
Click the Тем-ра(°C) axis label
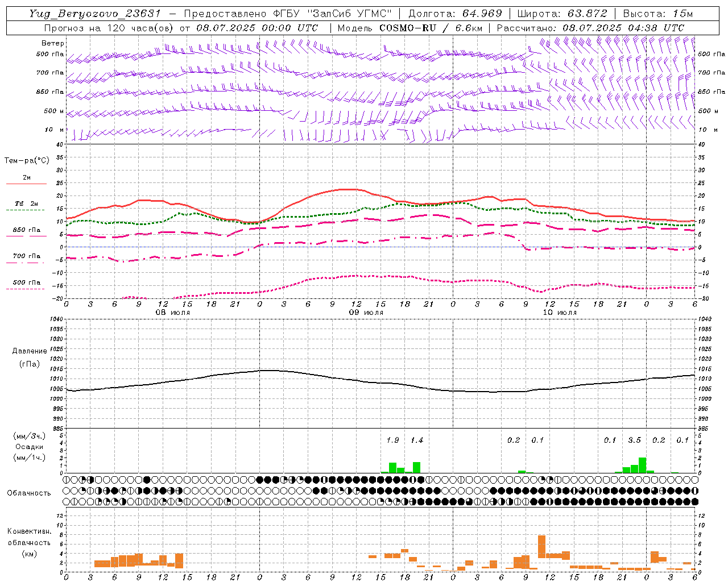pyautogui.click(x=27, y=161)
